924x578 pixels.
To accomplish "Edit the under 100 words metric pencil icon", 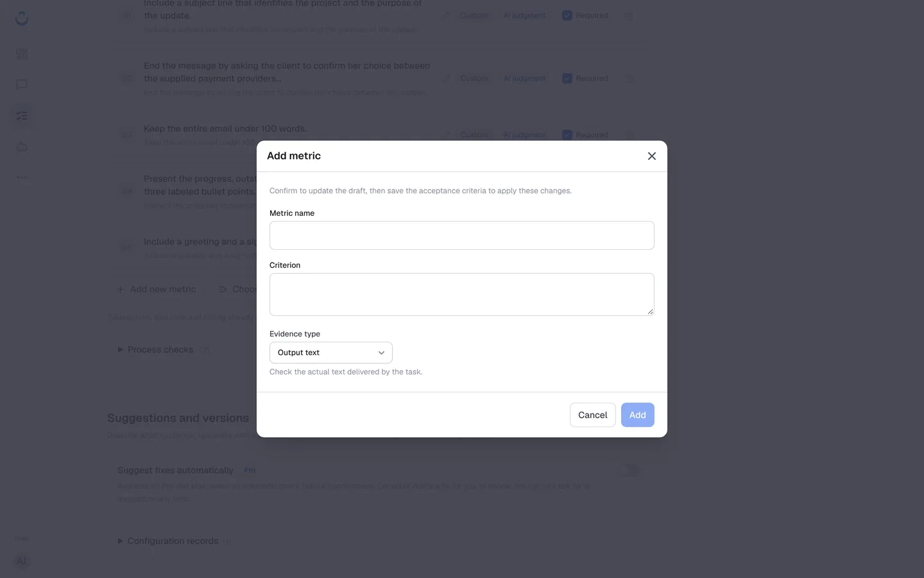I will [x=445, y=135].
